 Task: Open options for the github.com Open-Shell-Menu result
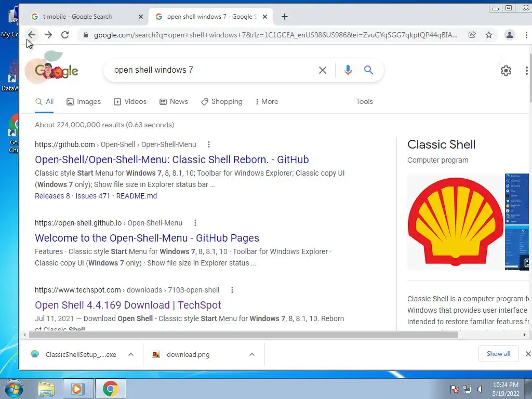coord(209,144)
